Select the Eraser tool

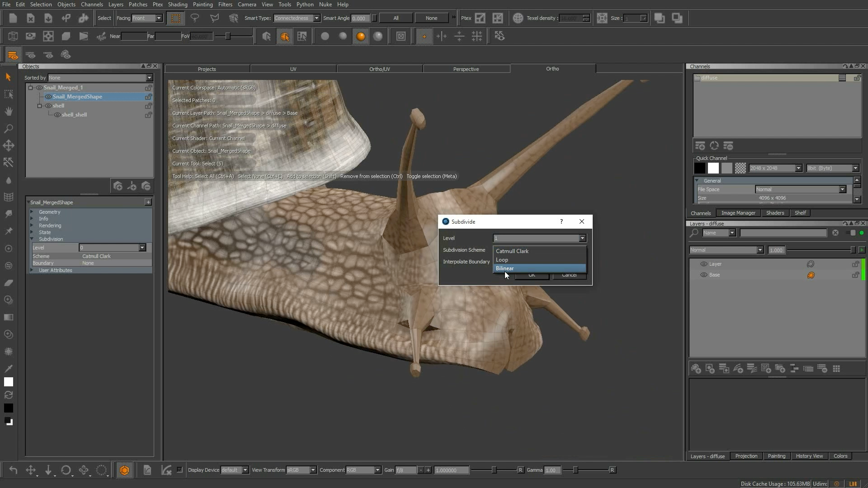8,283
